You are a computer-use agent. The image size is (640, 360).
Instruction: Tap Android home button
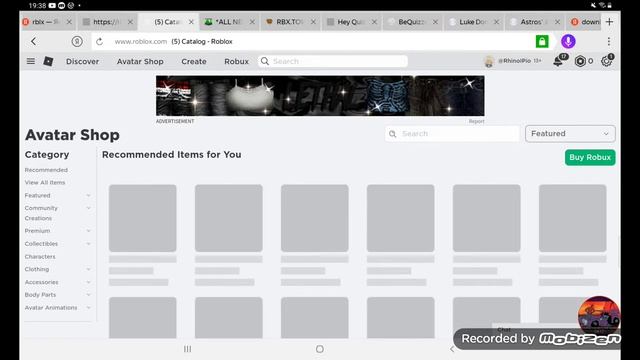click(320, 349)
